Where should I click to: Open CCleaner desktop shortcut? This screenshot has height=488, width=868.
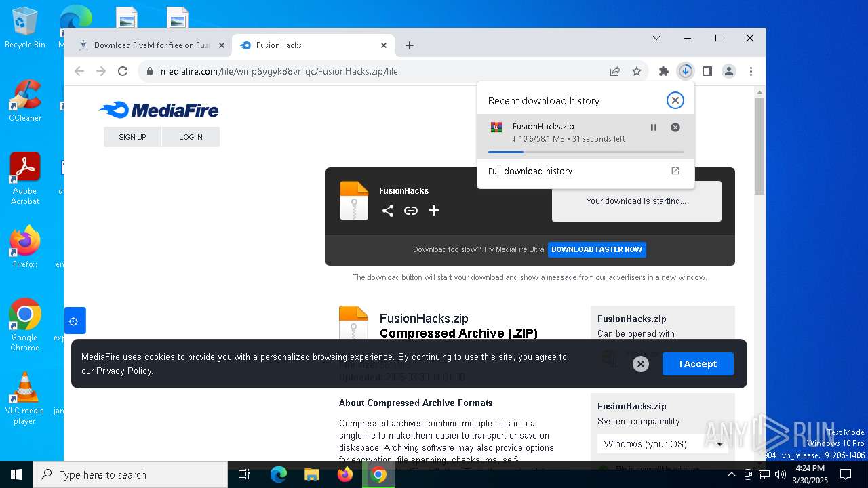pyautogui.click(x=25, y=101)
